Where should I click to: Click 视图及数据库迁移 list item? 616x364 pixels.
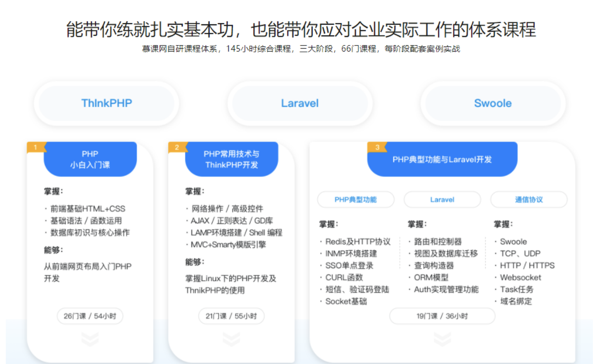click(446, 254)
